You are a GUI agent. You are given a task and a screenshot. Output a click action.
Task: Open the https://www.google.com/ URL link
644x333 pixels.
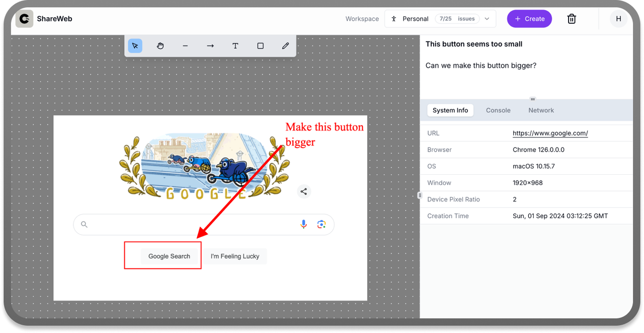(x=550, y=133)
